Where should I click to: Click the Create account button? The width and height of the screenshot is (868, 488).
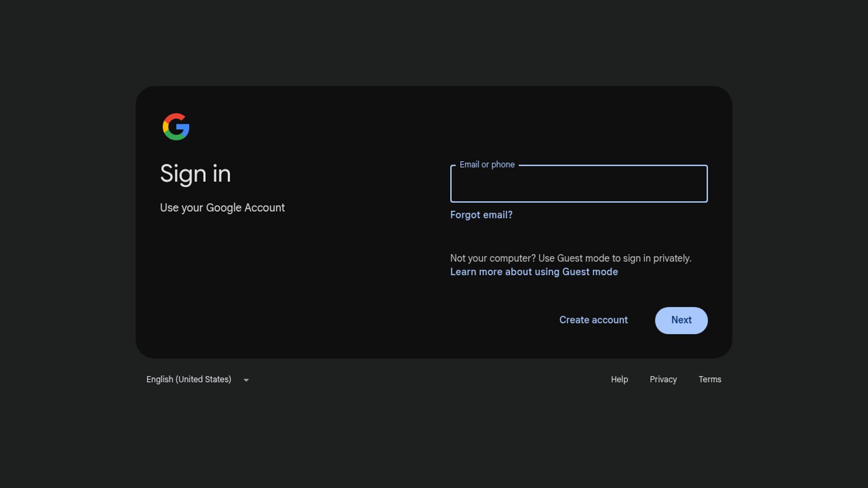pos(593,320)
